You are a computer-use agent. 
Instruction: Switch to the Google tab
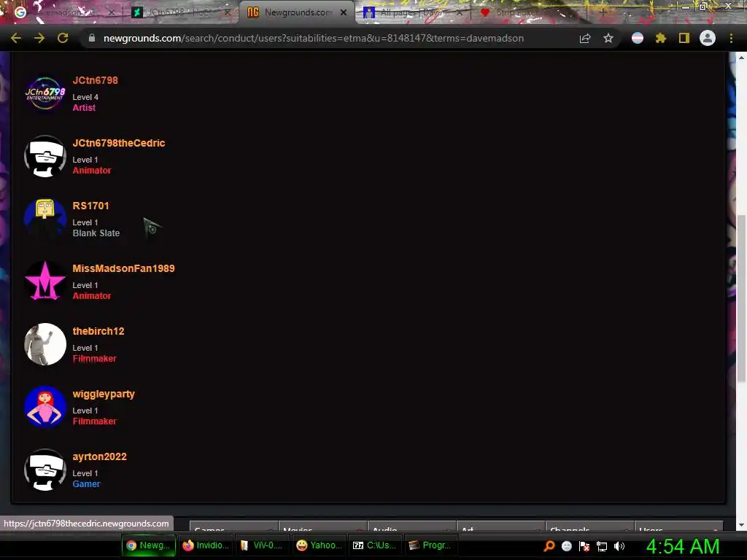click(x=64, y=12)
